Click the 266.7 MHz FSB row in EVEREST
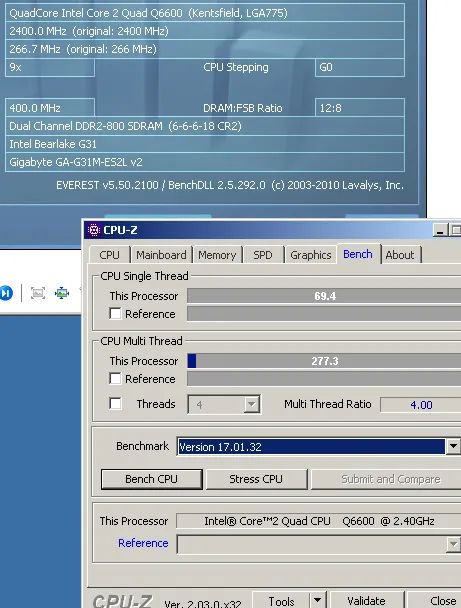 click(x=205, y=49)
